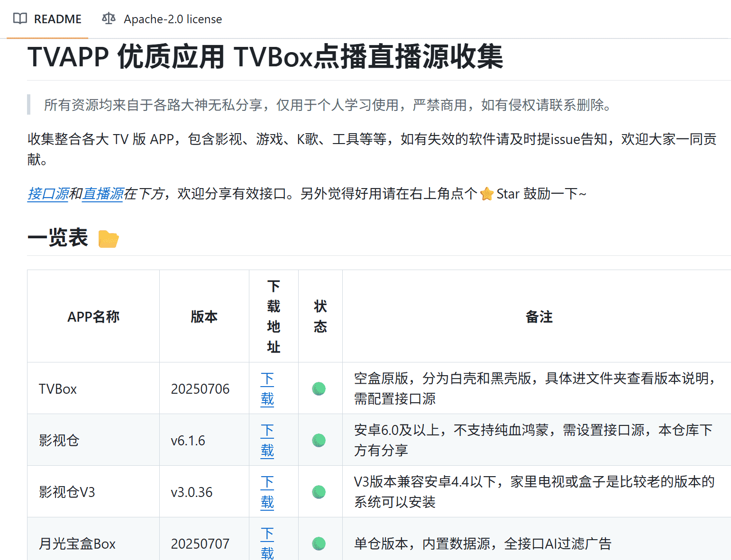Click the paragraph starting 收集整合各大 TV 版 APP
The image size is (731, 560).
372,149
